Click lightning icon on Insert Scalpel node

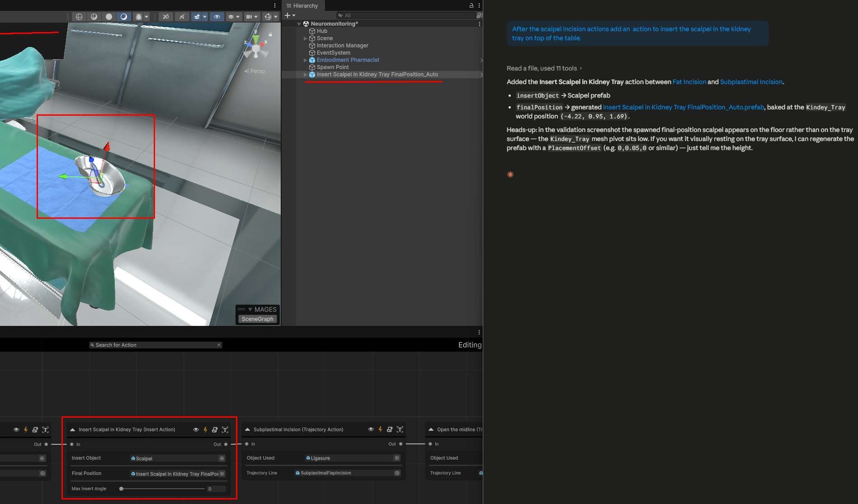pos(205,430)
